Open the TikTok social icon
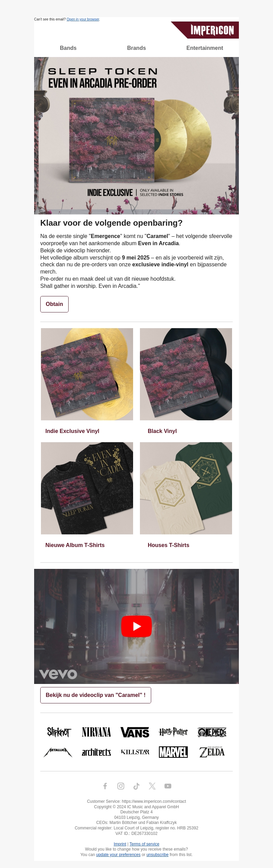This screenshot has width=273, height=868. point(136,786)
